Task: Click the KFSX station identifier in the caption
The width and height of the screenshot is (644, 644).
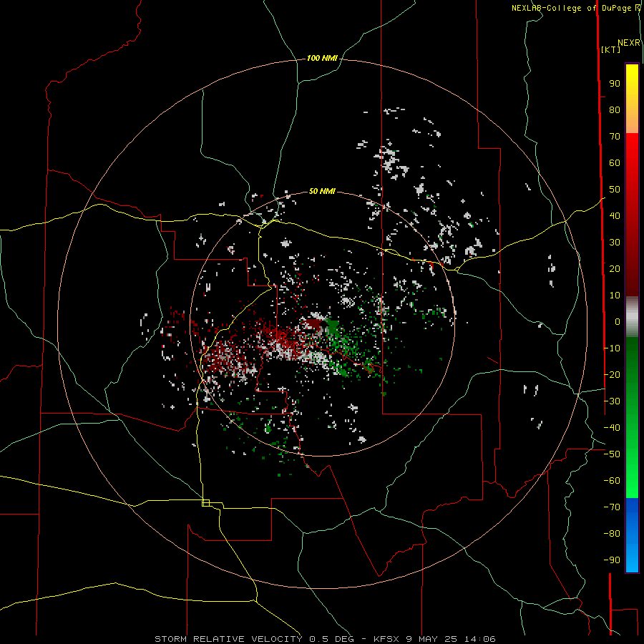Action: coord(387,639)
